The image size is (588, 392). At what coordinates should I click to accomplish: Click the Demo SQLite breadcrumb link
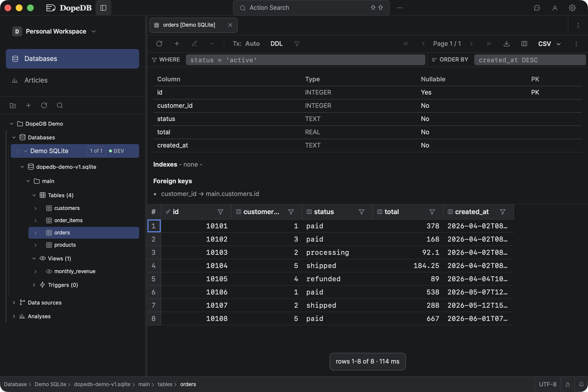(50, 384)
